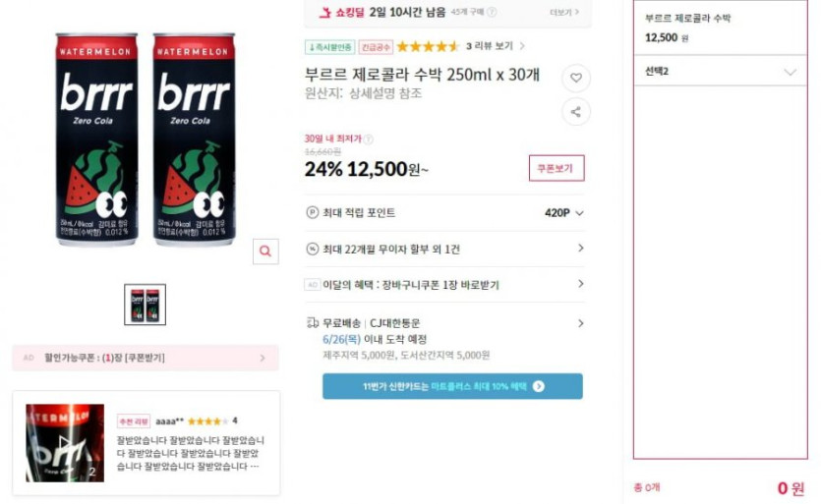The width and height of the screenshot is (821, 504).
Task: Click the magnifier zoom image icon
Action: pyautogui.click(x=265, y=252)
